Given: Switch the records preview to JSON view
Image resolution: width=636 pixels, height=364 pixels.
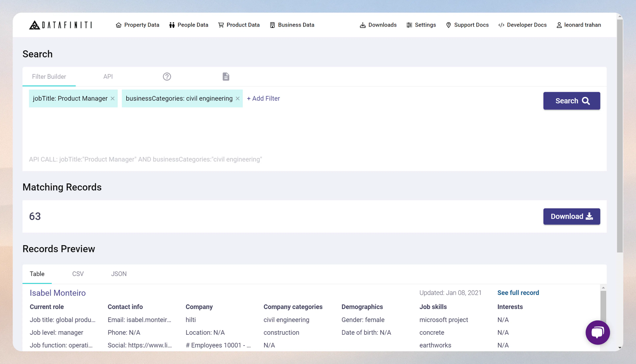Looking at the screenshot, I should click(119, 274).
